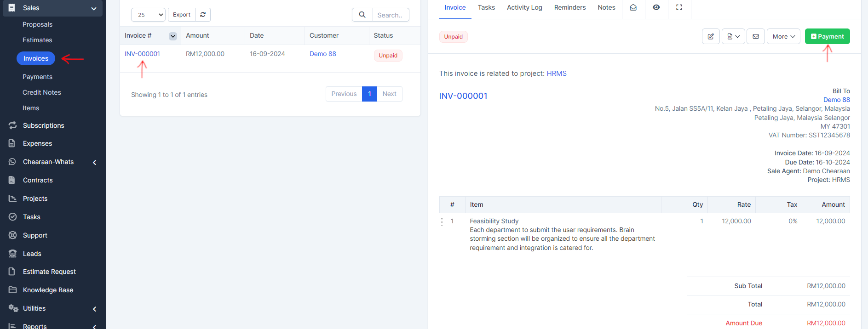This screenshot has height=329, width=868.
Task: Toggle the invoice views eye icon
Action: click(x=656, y=7)
